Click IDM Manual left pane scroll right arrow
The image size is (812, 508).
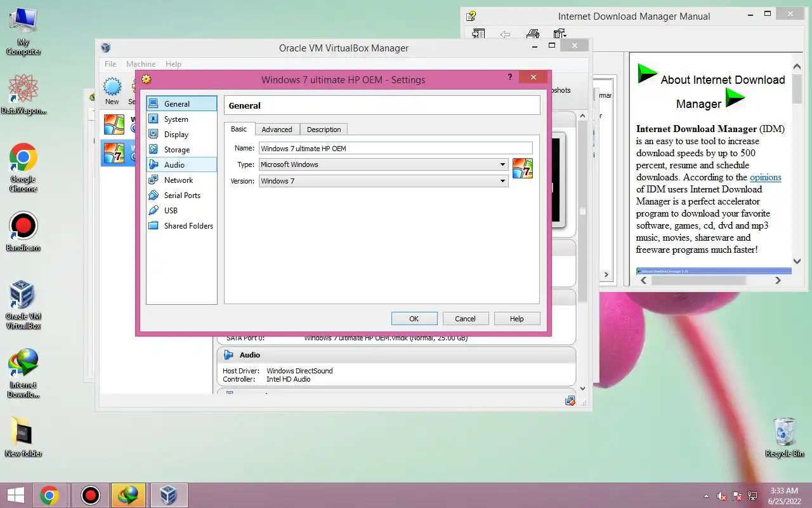606,275
